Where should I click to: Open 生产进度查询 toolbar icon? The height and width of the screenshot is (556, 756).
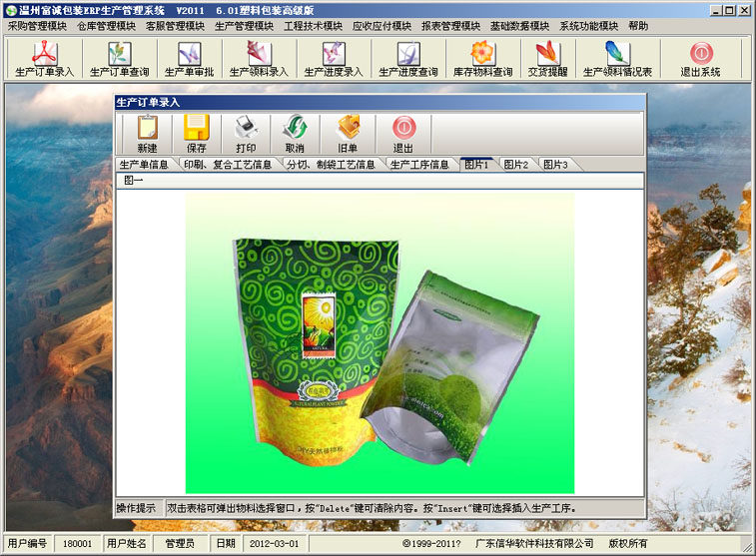[407, 59]
